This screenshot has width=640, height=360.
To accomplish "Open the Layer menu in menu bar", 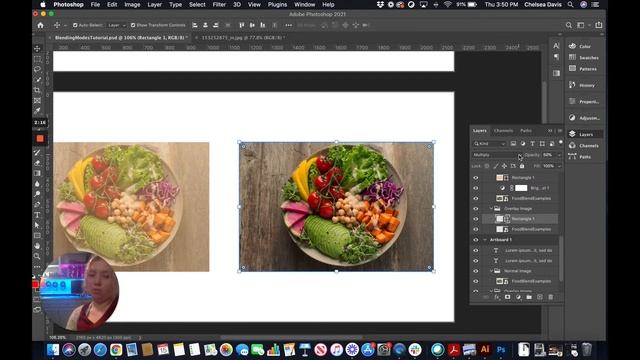I will 154,4.
